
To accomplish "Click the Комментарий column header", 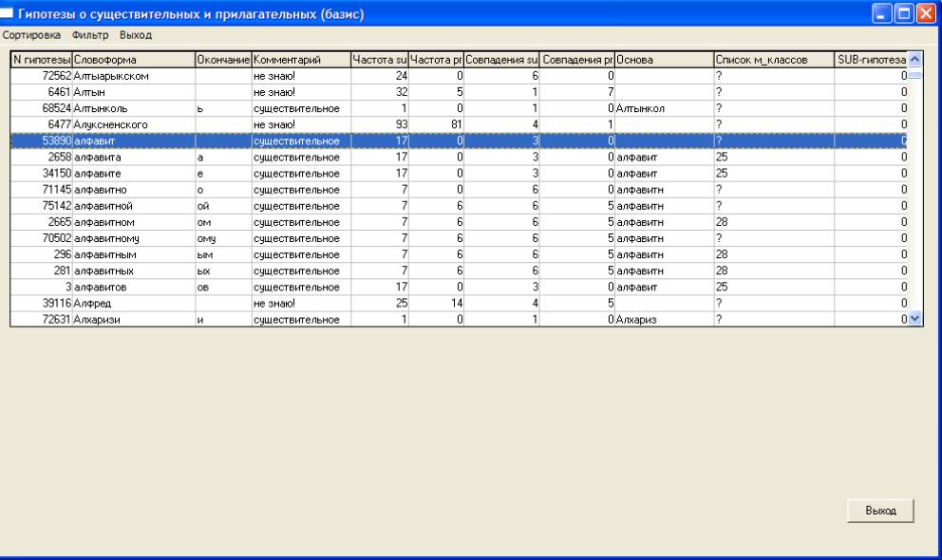I will pyautogui.click(x=300, y=60).
